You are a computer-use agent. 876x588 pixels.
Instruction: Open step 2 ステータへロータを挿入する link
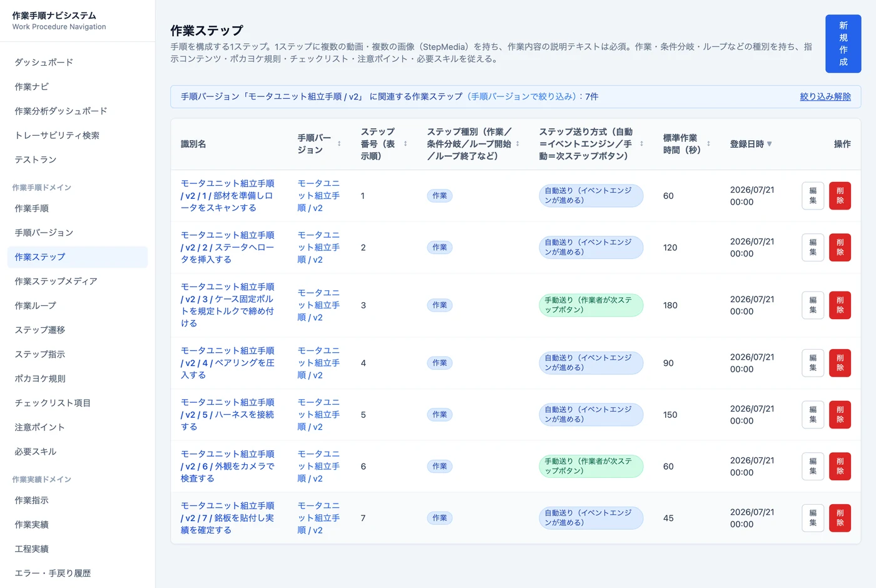coord(228,247)
